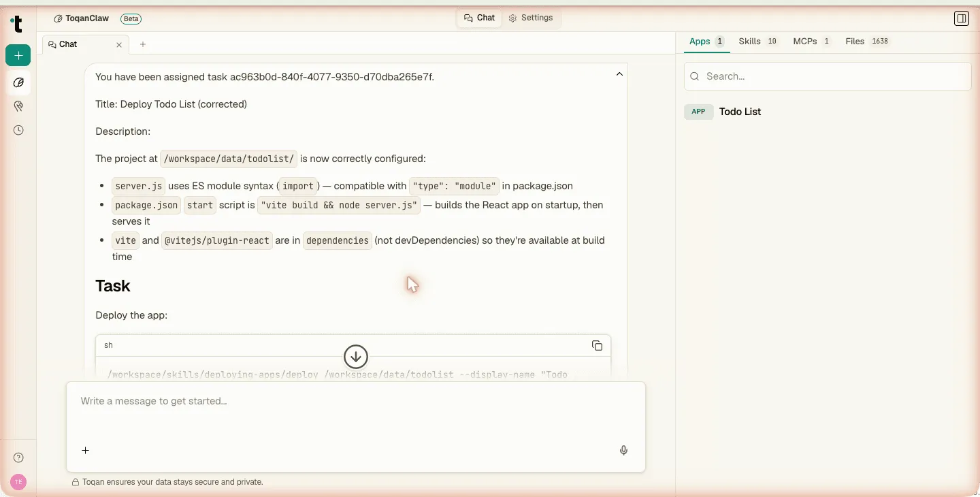The width and height of the screenshot is (980, 497).
Task: Select the Files tab
Action: (868, 42)
